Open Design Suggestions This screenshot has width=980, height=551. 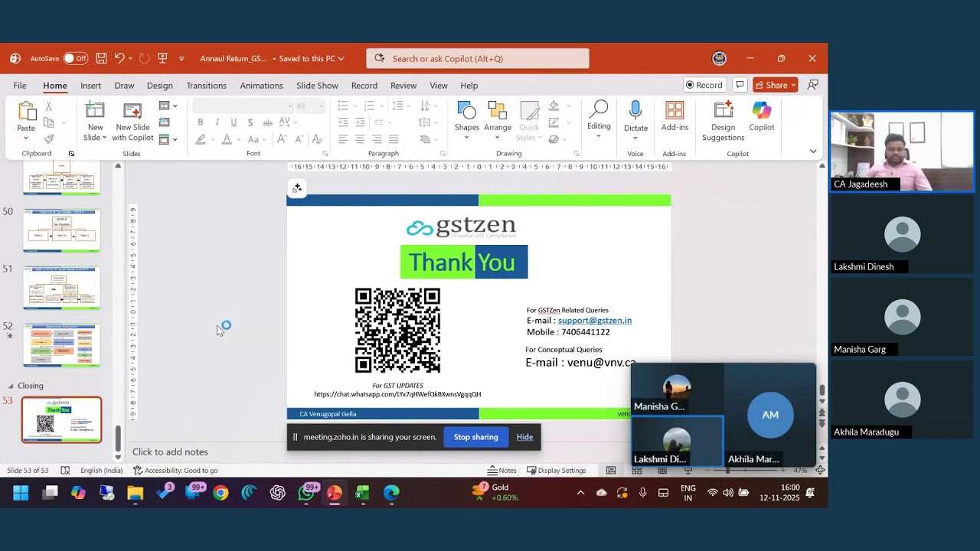click(x=723, y=121)
